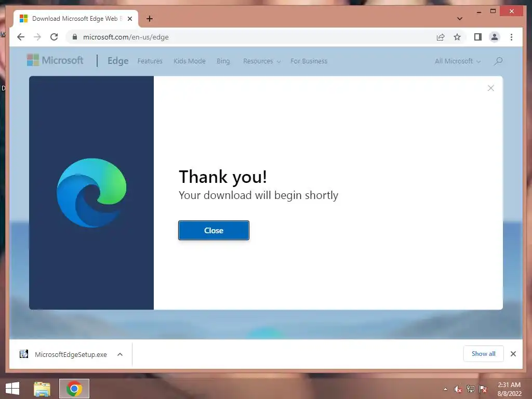
Task: Open the tab search chevron
Action: coord(460,19)
